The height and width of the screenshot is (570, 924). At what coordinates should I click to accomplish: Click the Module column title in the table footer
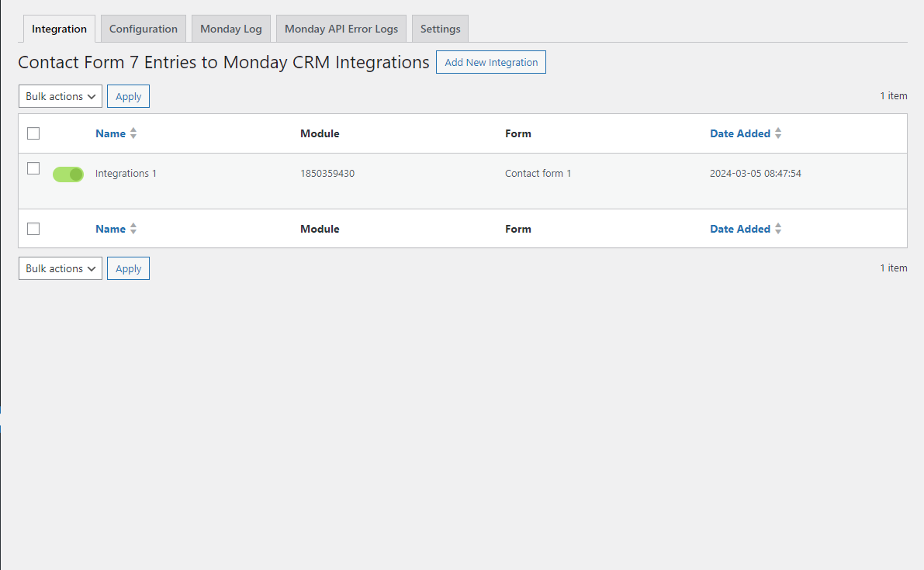pyautogui.click(x=320, y=229)
